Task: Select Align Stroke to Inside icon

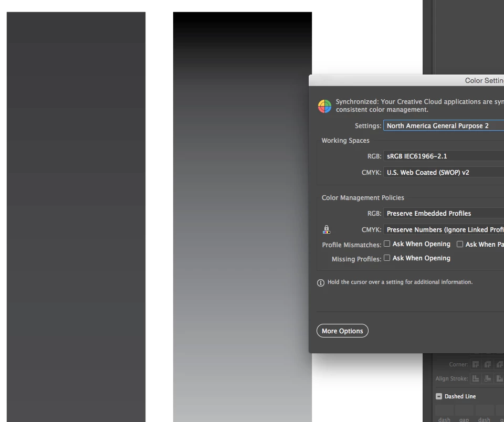Action: (x=488, y=378)
